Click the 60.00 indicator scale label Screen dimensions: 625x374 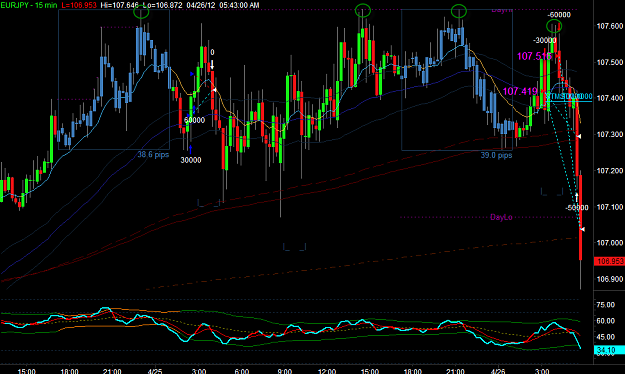click(605, 321)
